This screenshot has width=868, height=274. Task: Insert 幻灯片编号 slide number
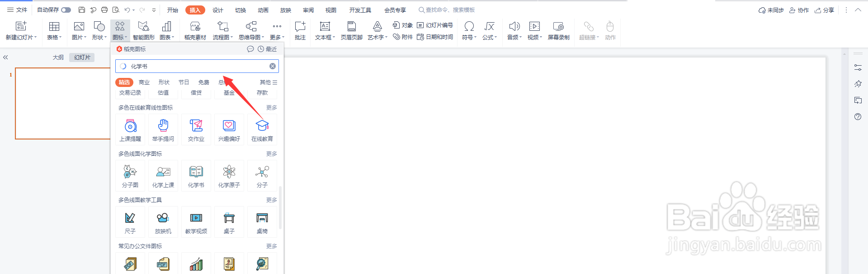pos(435,25)
